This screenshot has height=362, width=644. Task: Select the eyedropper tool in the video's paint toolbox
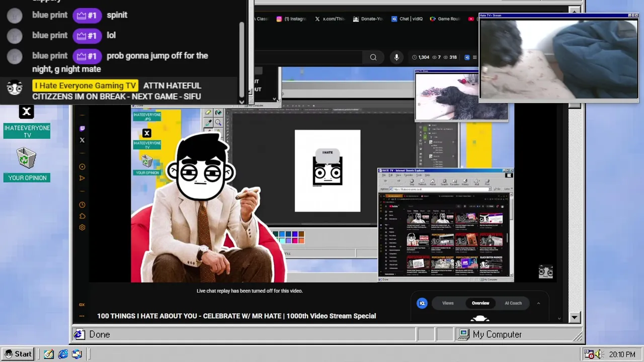coord(209,122)
